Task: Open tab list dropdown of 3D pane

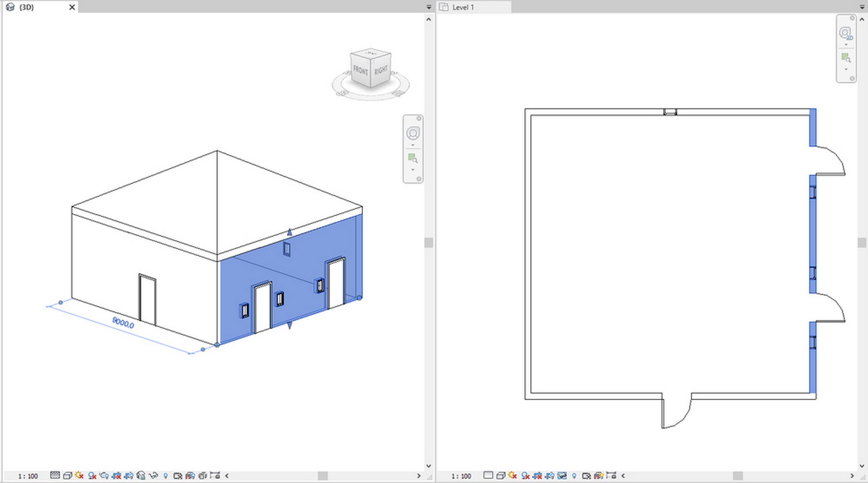Action: click(429, 7)
